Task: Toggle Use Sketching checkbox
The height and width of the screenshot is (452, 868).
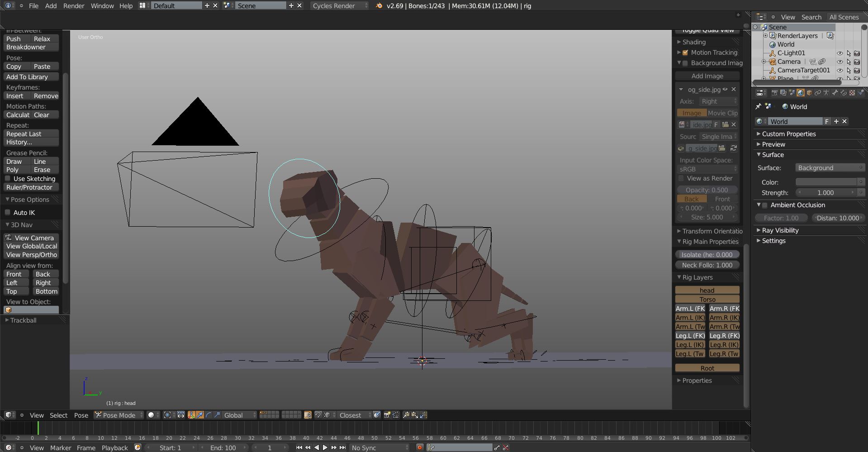Action: [x=8, y=179]
